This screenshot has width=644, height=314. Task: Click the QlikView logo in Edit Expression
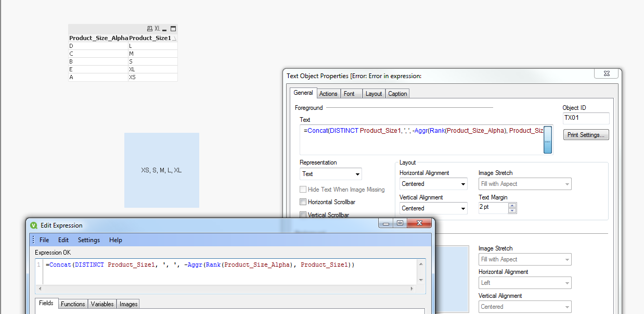click(x=34, y=225)
